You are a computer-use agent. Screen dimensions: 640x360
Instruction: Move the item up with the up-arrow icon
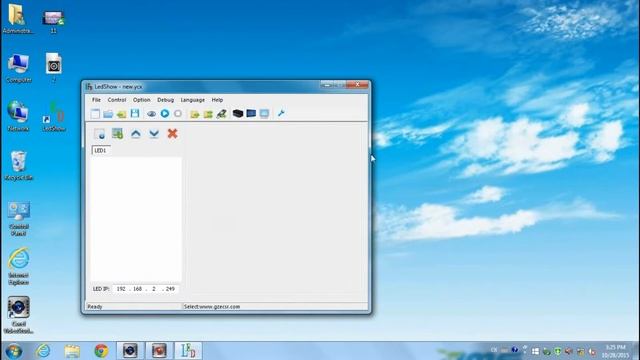[136, 133]
